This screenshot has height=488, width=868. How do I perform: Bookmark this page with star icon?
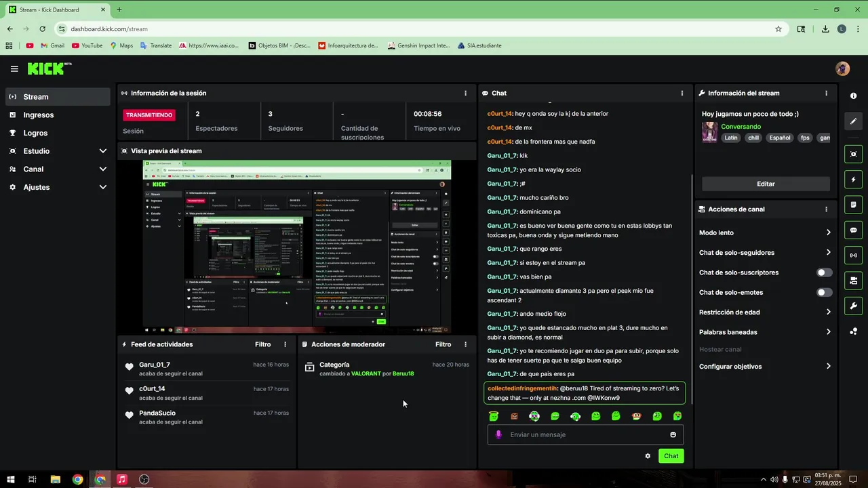coord(778,29)
